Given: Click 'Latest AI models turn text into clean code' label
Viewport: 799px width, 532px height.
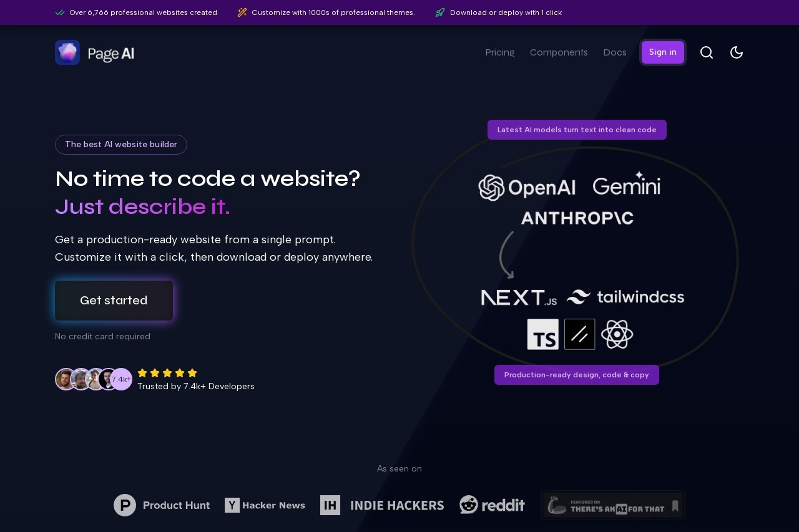Looking at the screenshot, I should (x=577, y=130).
